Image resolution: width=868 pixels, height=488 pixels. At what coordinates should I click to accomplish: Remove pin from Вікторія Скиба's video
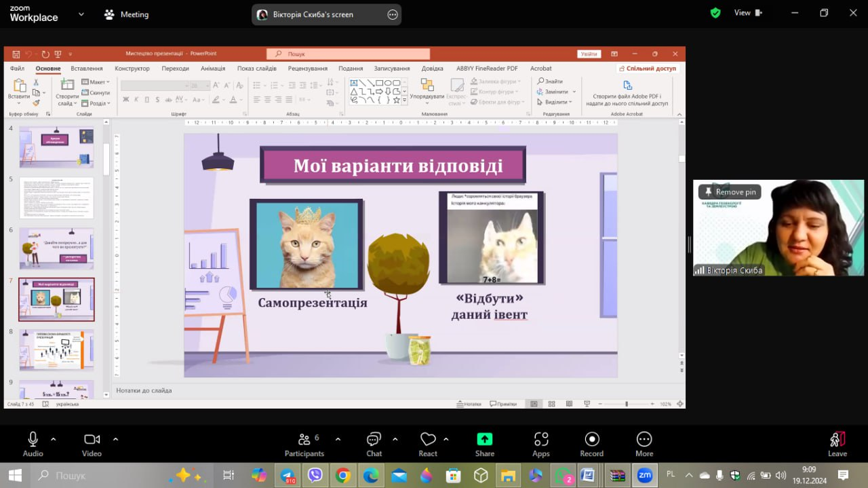pos(730,192)
